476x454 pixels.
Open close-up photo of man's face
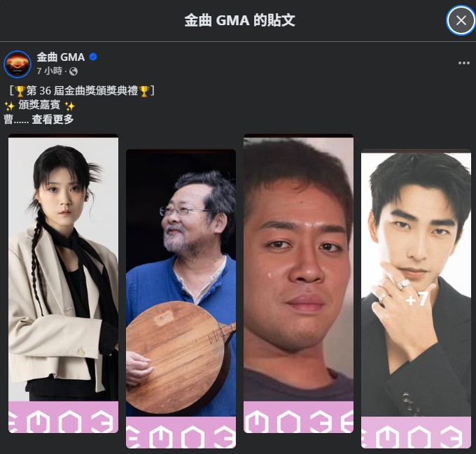[298, 283]
